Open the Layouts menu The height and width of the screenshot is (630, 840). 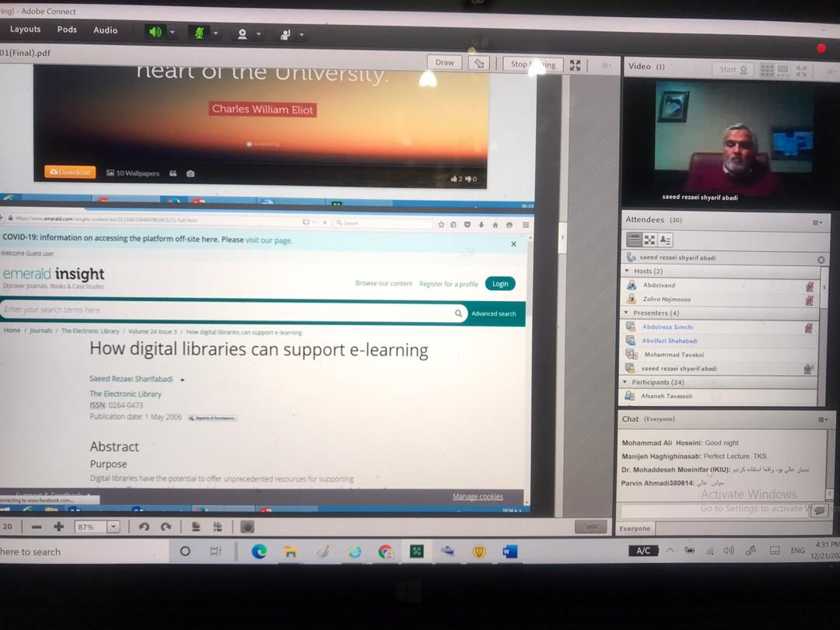click(x=25, y=29)
